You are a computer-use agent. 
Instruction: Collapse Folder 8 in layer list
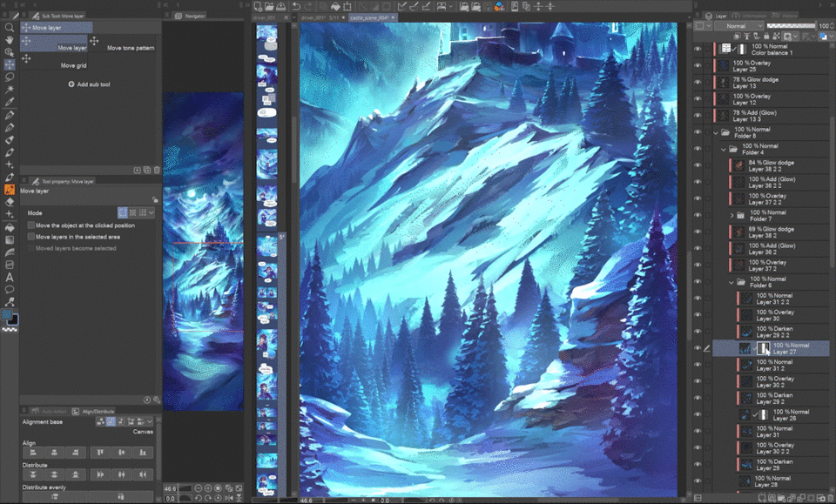(x=716, y=132)
